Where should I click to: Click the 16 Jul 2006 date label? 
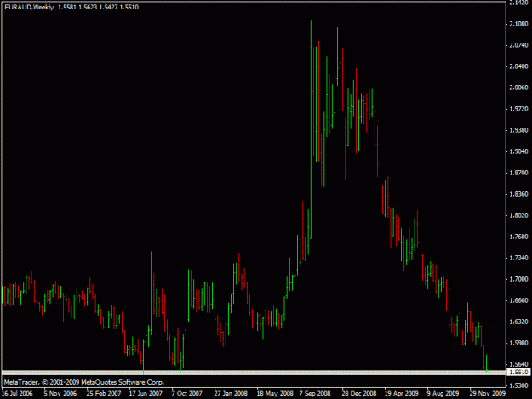[17, 394]
